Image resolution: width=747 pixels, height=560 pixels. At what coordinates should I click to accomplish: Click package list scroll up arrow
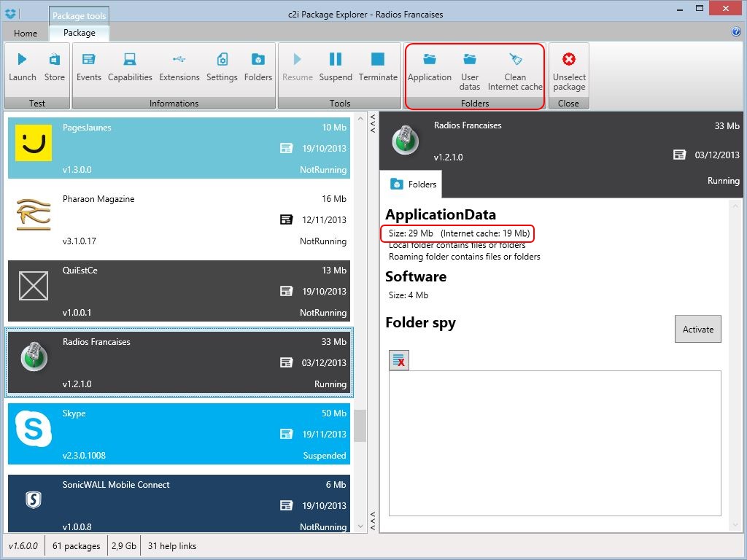[360, 118]
